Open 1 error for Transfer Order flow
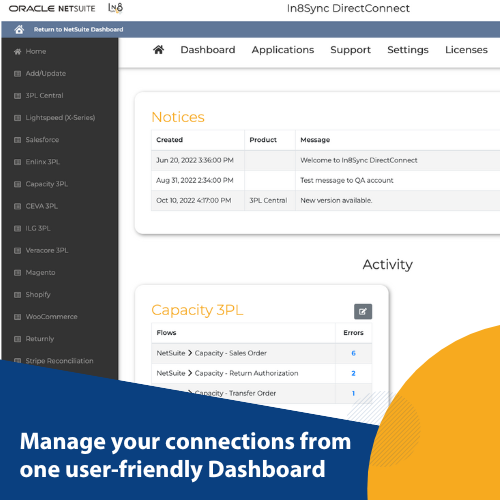The height and width of the screenshot is (500, 500). [353, 394]
